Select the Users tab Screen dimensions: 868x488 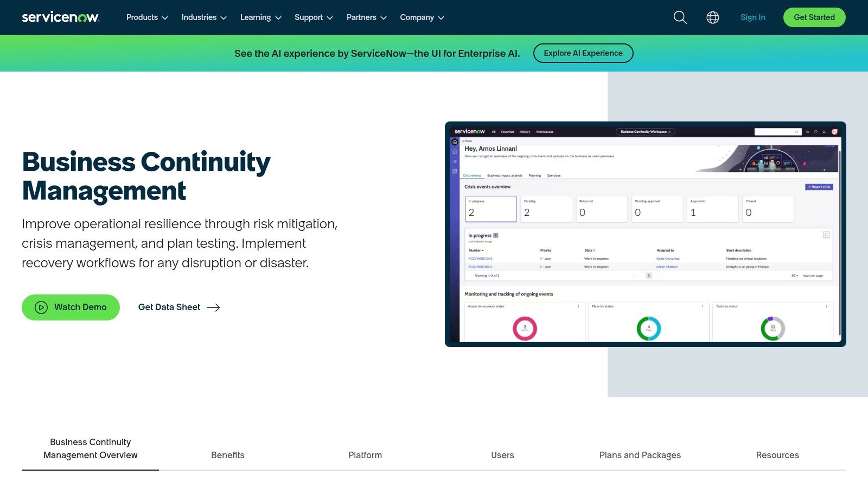(502, 455)
